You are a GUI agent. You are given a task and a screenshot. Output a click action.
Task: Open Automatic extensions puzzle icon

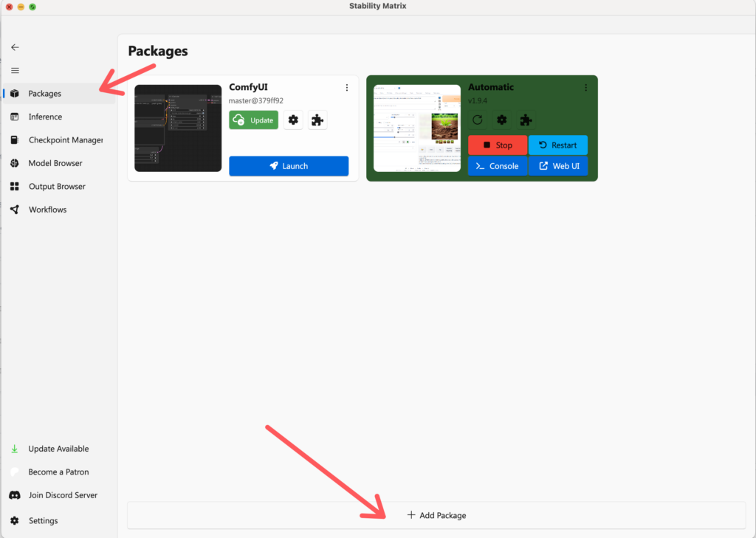[526, 120]
